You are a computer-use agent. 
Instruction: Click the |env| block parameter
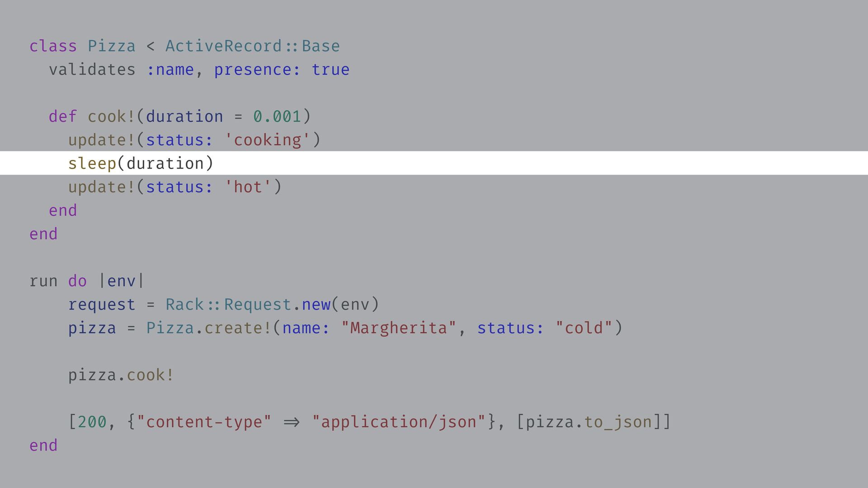pyautogui.click(x=121, y=281)
